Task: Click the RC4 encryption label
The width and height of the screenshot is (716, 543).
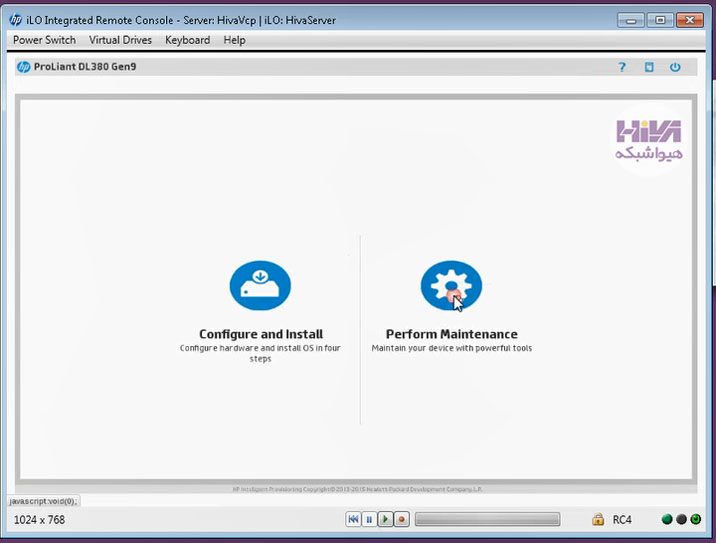Action: [x=622, y=520]
